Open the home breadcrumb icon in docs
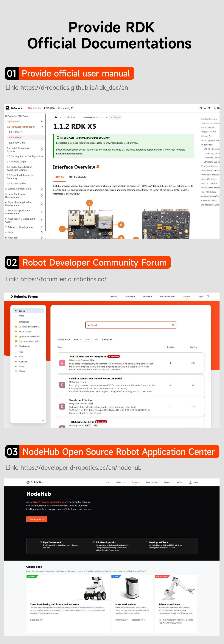This screenshot has width=224, height=644. [x=56, y=117]
